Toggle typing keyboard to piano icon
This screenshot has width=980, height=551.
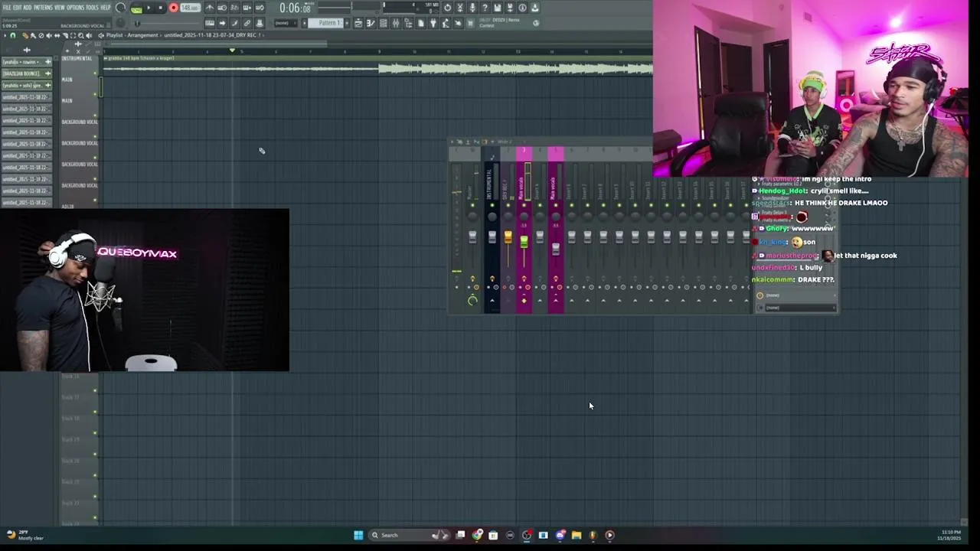coord(210,23)
